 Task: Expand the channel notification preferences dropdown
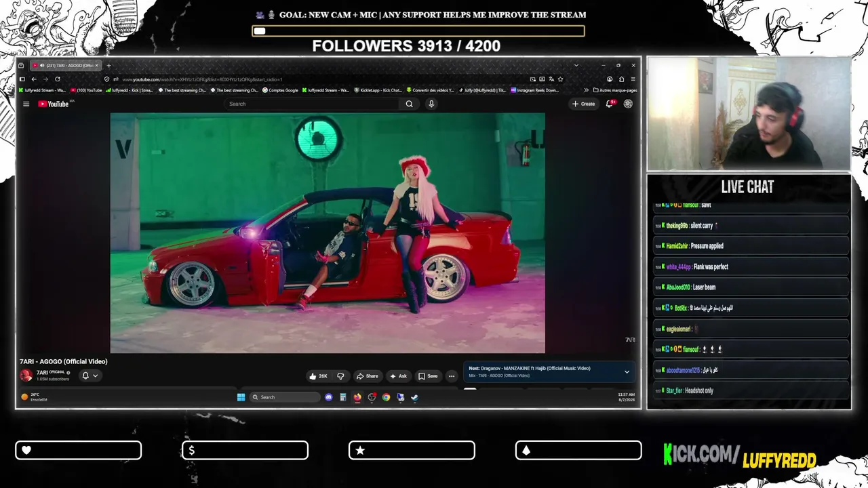coord(95,375)
